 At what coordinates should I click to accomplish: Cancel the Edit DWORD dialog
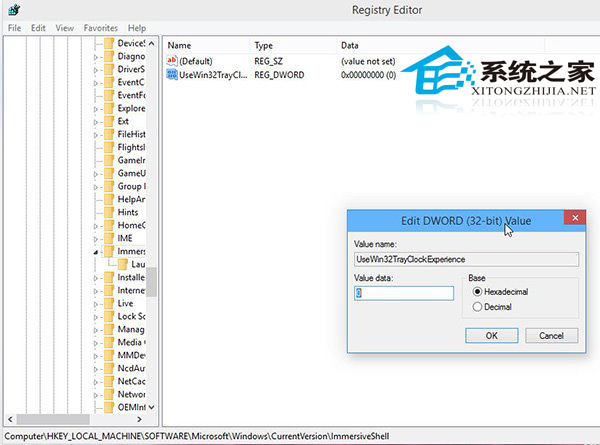point(551,336)
